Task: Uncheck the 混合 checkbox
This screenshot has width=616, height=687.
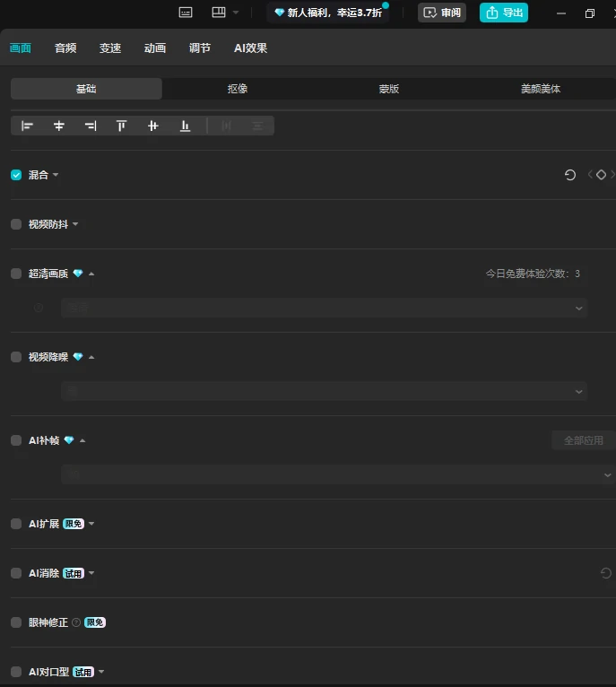Action: pyautogui.click(x=16, y=175)
